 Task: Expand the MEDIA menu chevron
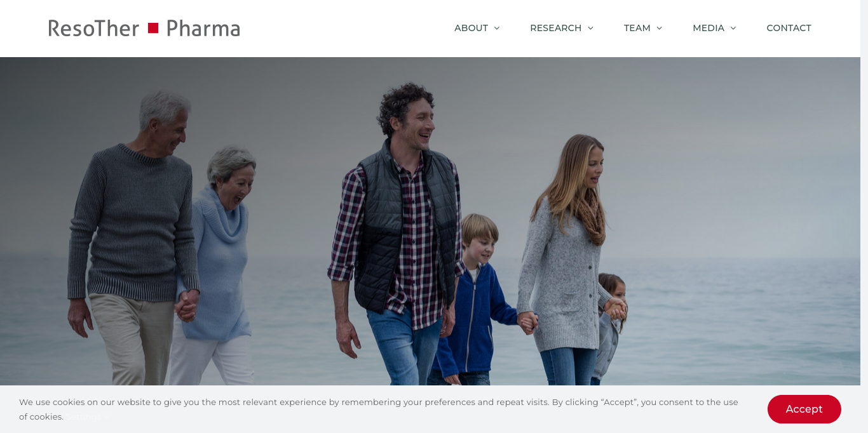[x=733, y=28]
